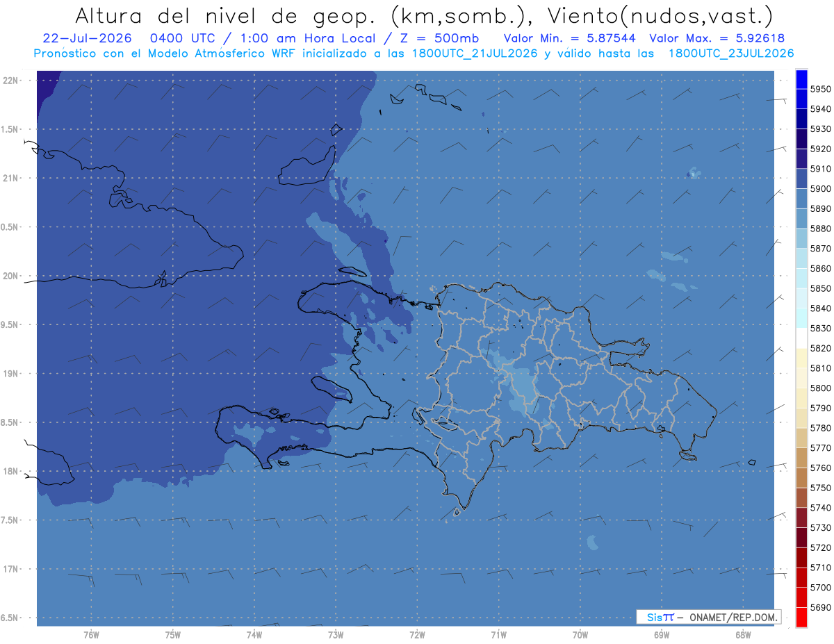Click the '75W' longitude label
Viewport: 834px width, 644px height.
(x=173, y=634)
